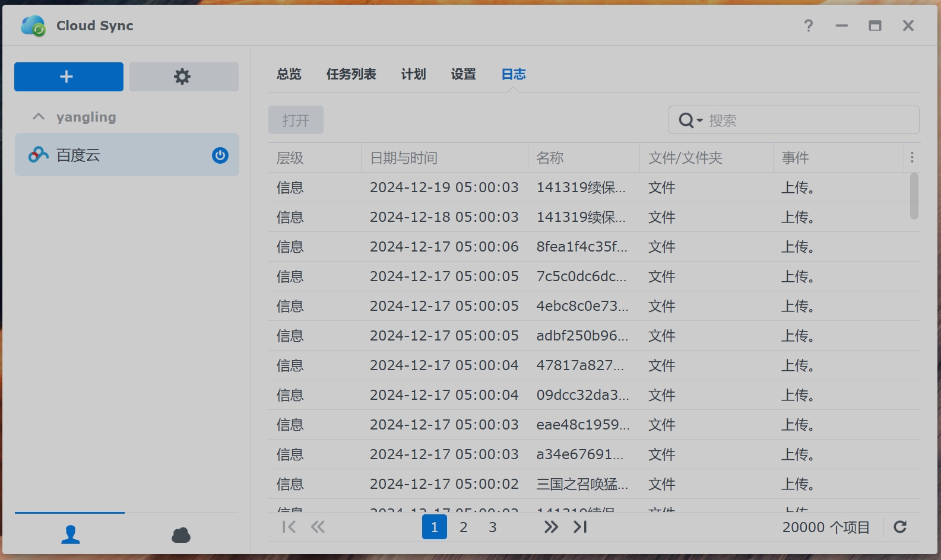Open search filter dropdown magnifier
941x560 pixels.
coord(690,120)
